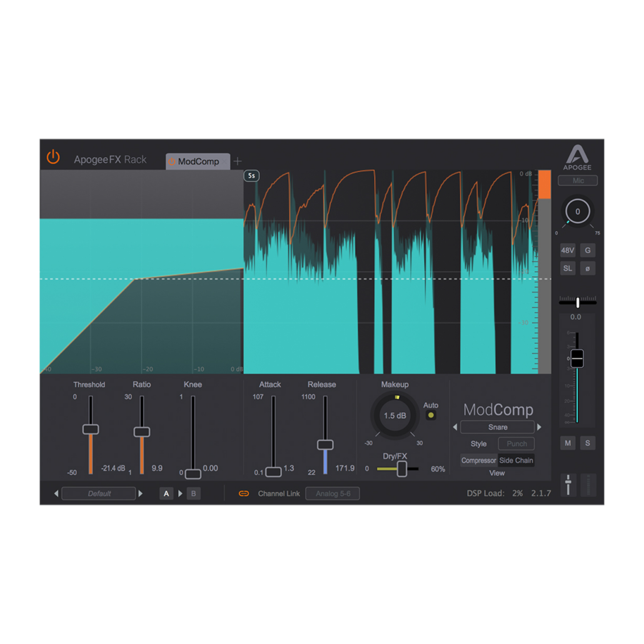Screen dimensions: 644x644
Task: Click the G gain icon on right panel
Action: click(x=587, y=249)
